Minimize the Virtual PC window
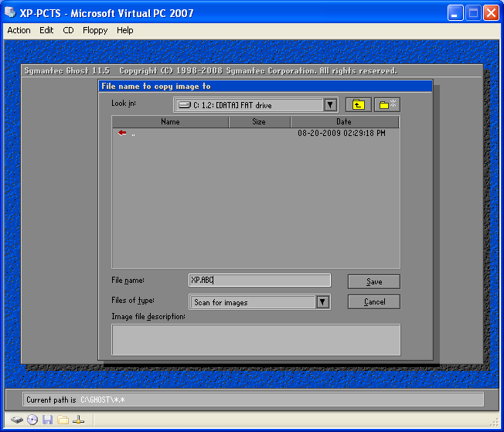504x432 pixels. (x=455, y=13)
